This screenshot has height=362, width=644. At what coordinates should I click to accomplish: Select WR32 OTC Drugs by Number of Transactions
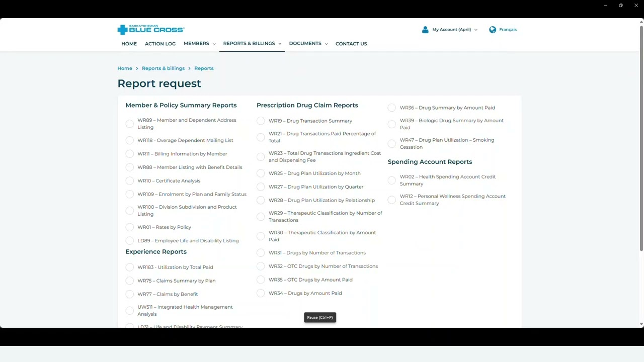click(x=261, y=266)
